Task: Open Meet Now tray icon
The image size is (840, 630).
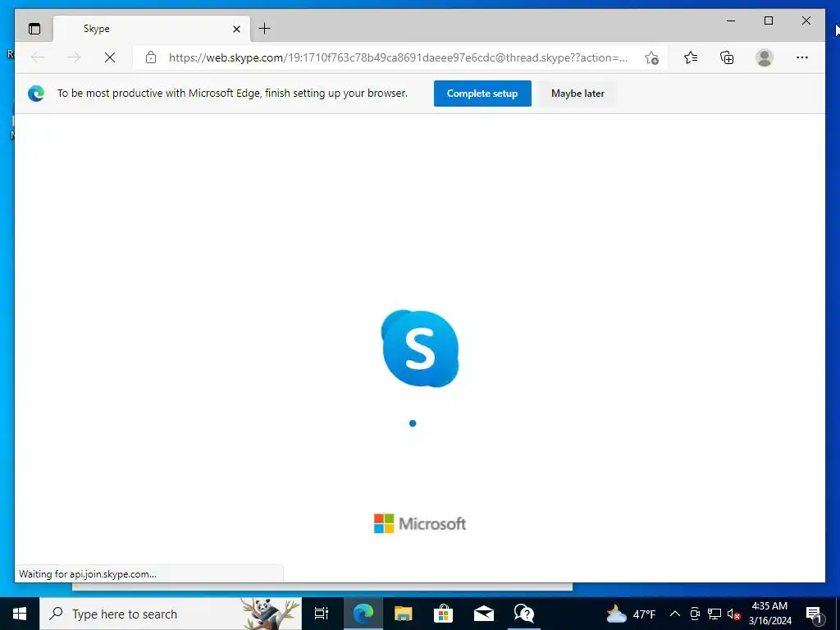Action: coord(695,614)
